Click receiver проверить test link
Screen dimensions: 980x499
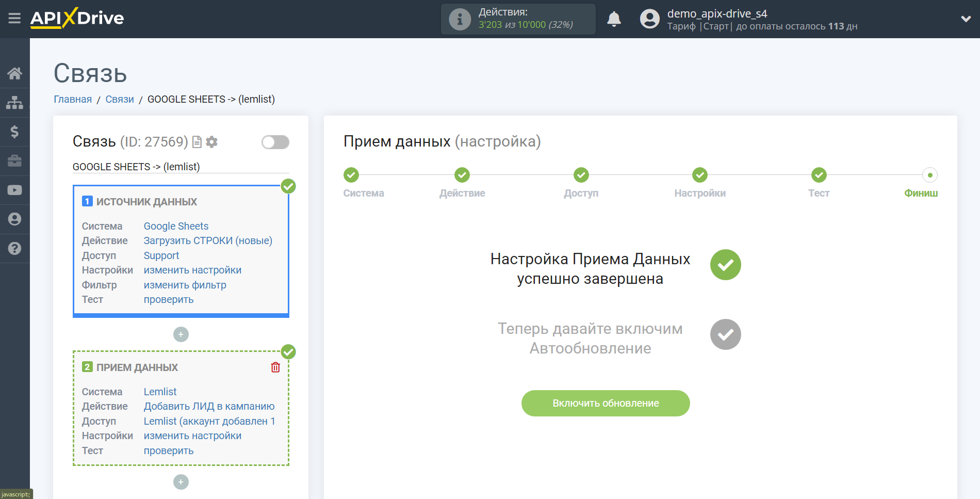(x=169, y=450)
